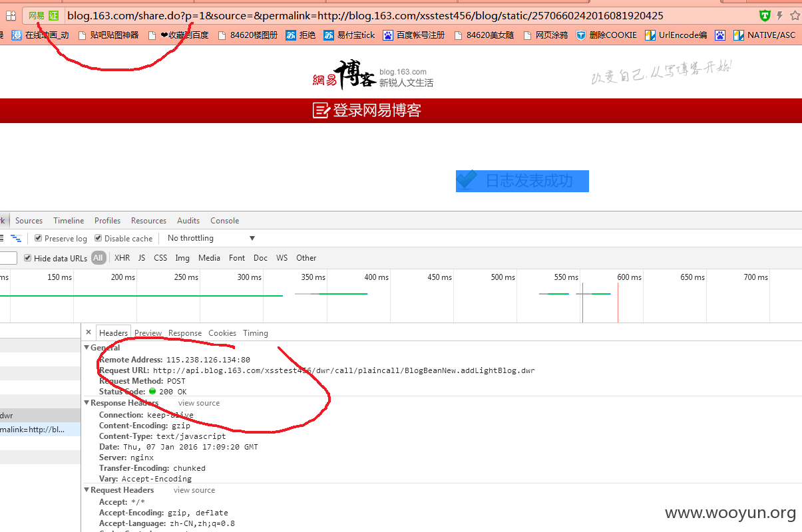
Task: Select the Timing tab
Action: coord(256,333)
